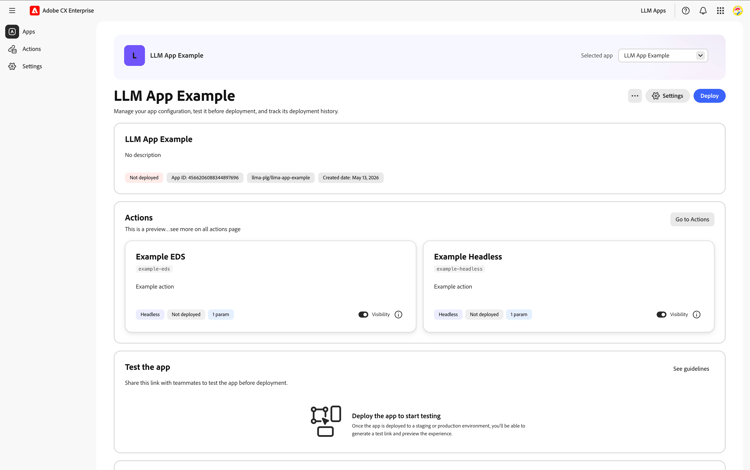The image size is (750, 470).
Task: Click Not deployed tag on Example Headless
Action: [x=484, y=315]
